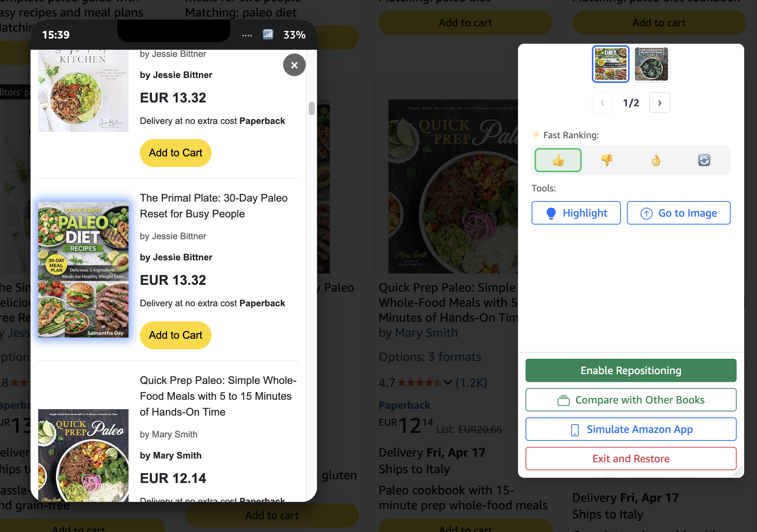
Task: Open Compare with Other Books
Action: (631, 400)
